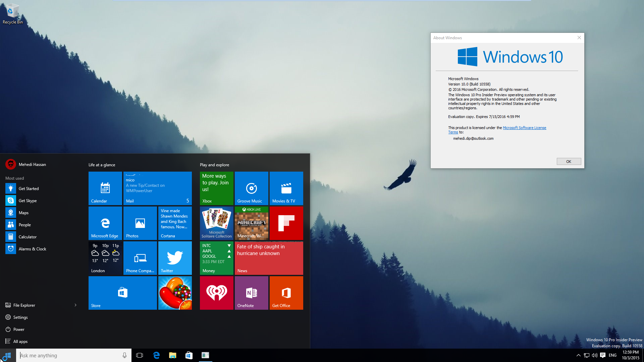Open Alarms & Clock from Most used
644x362 pixels.
42,249
